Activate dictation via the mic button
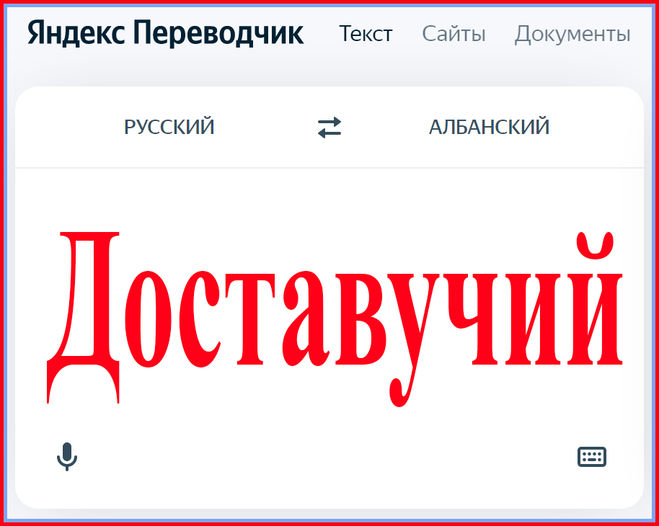Viewport: 659px width, 526px height. [x=67, y=457]
